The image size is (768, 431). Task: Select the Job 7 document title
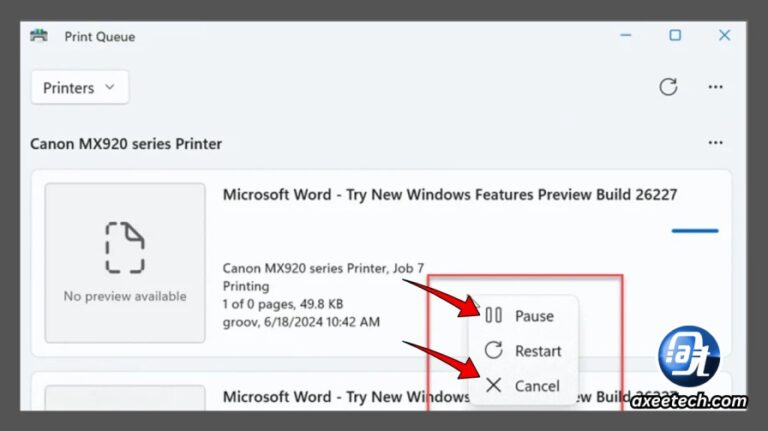pos(450,194)
